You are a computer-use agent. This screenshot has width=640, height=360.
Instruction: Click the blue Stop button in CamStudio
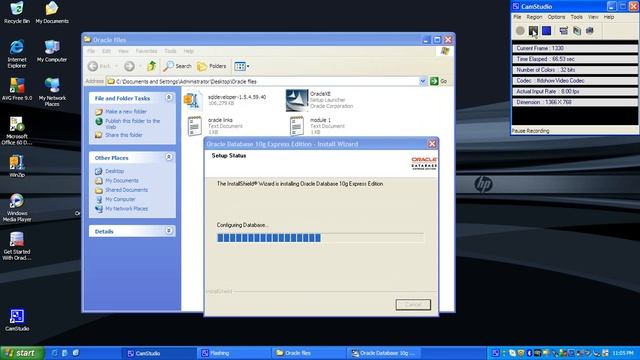(x=547, y=31)
